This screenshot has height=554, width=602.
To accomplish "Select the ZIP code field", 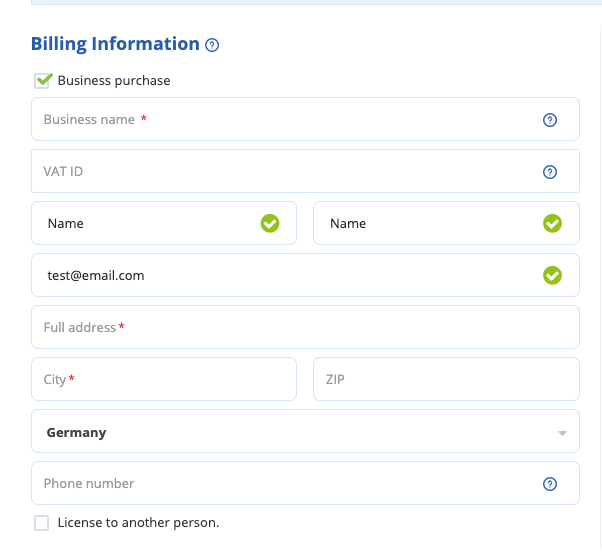I will (x=446, y=379).
